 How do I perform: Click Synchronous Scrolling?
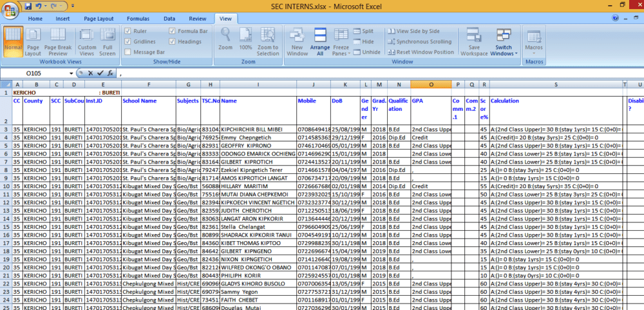tap(419, 41)
